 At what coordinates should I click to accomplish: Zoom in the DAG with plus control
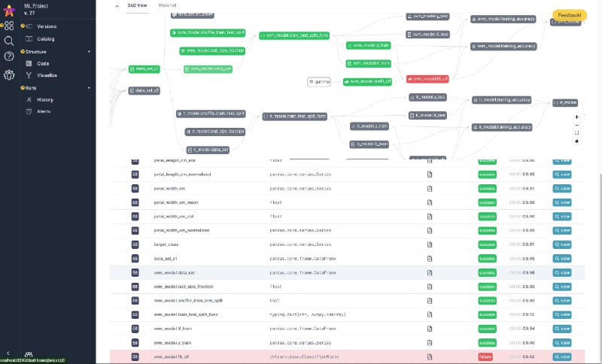click(x=576, y=117)
